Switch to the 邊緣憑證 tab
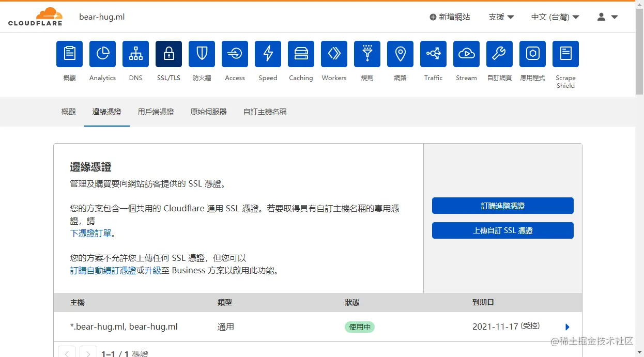Image resolution: width=644 pixels, height=357 pixels. tap(107, 112)
